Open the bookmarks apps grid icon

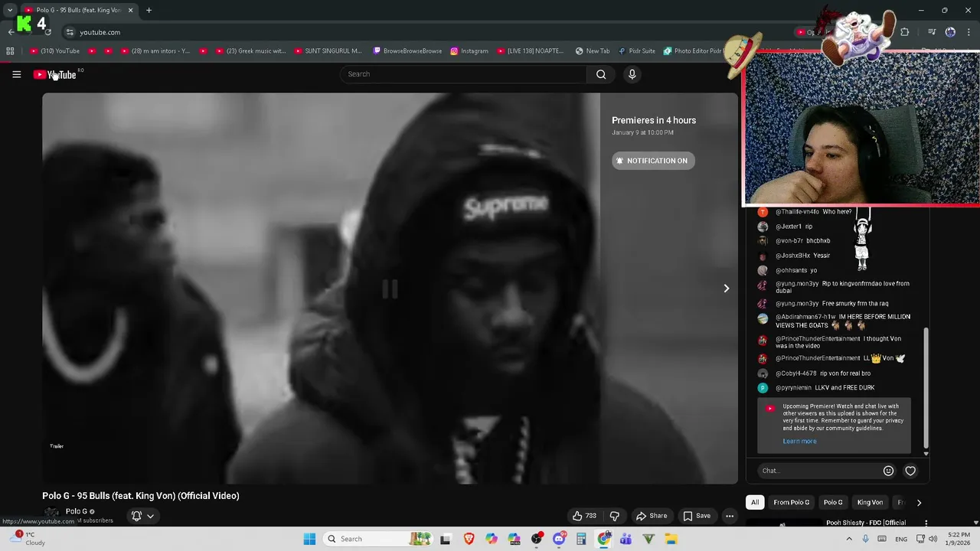(x=10, y=51)
